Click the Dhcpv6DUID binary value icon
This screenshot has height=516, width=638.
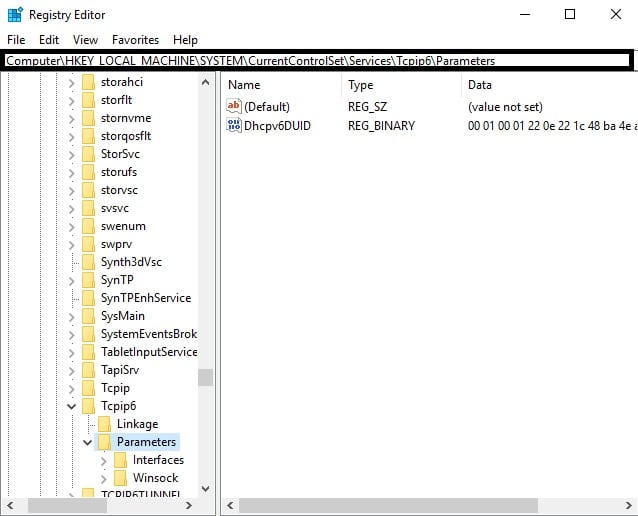pyautogui.click(x=234, y=125)
